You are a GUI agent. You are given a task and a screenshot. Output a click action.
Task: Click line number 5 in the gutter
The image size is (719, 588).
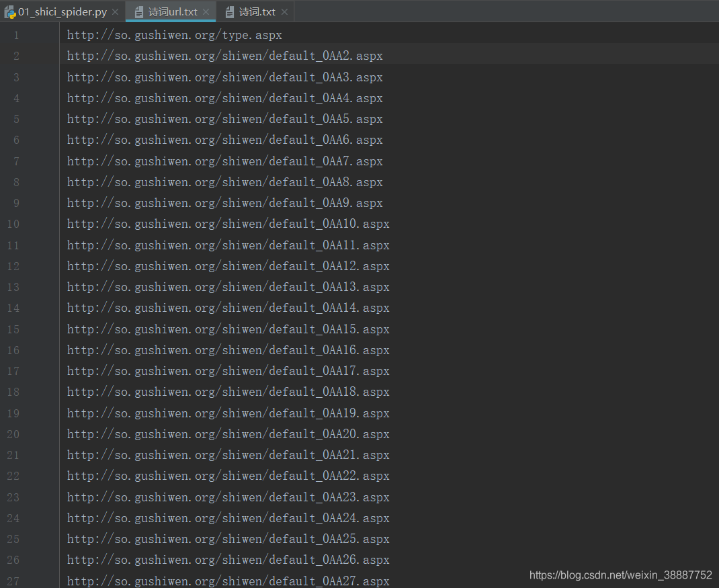tap(17, 119)
